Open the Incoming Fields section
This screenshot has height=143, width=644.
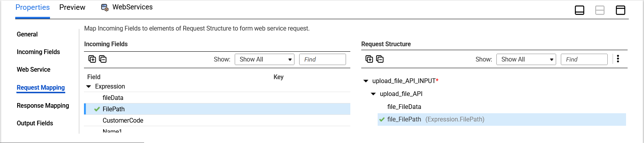38,52
